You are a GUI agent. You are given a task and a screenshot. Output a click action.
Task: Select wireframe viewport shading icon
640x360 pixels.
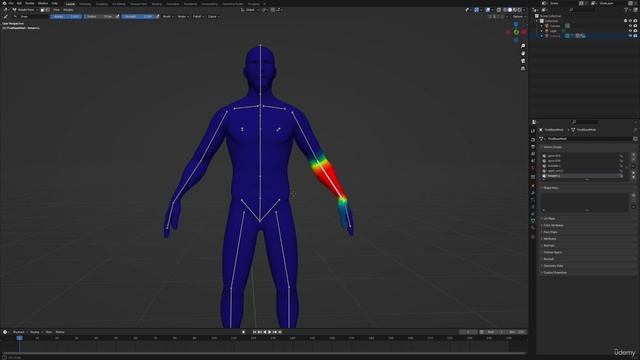505,10
